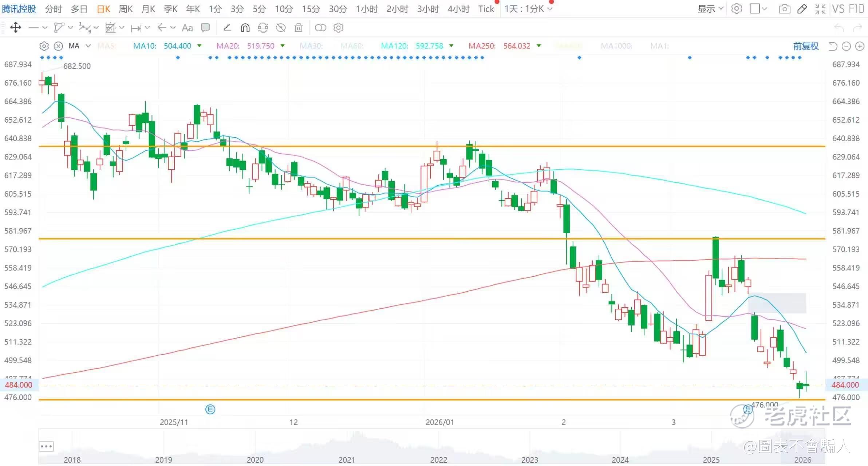Remove the MA indicator with X circle

click(58, 46)
